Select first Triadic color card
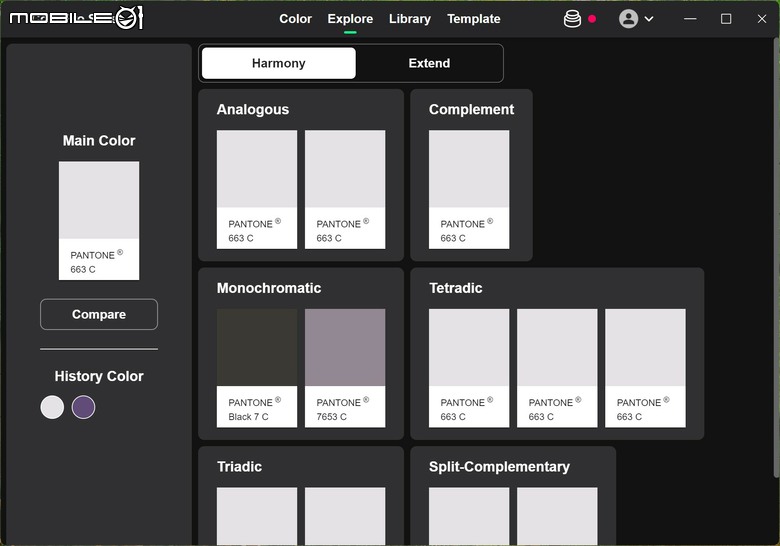This screenshot has height=546, width=780. [257, 516]
